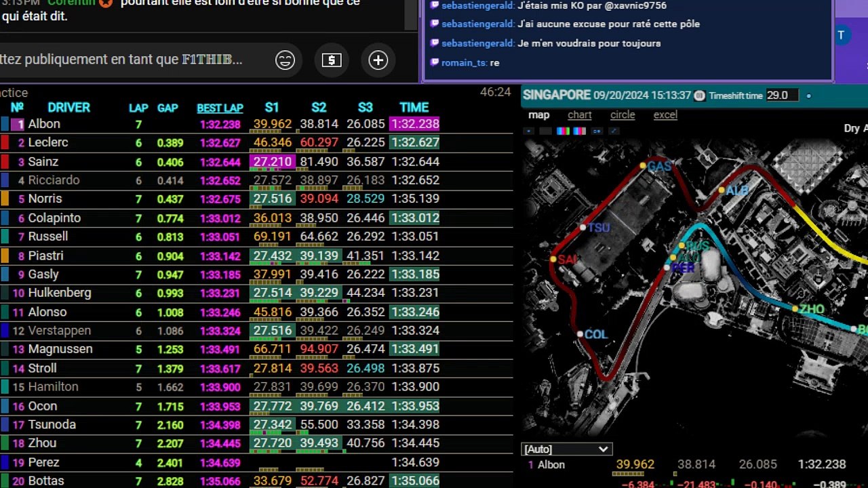This screenshot has width=868, height=488.
Task: Click the LAP column header
Action: [x=138, y=108]
